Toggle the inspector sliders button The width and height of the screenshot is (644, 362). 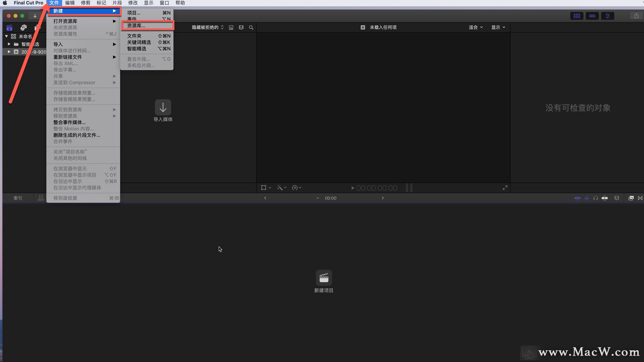click(x=607, y=16)
